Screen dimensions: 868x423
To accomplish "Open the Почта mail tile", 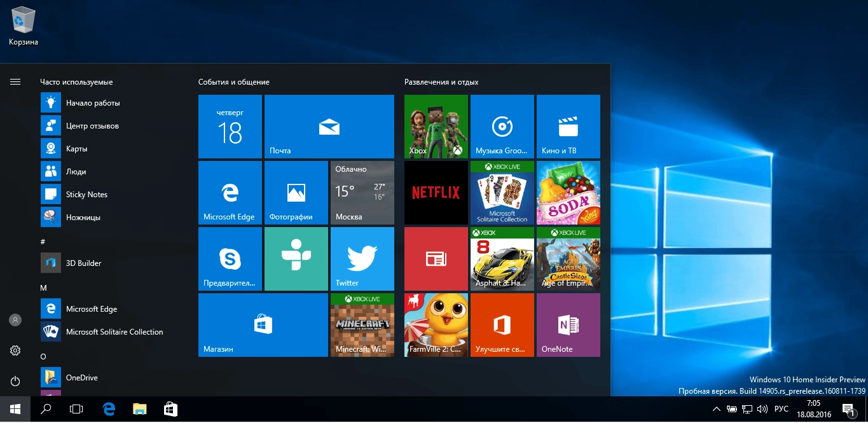I will tap(329, 127).
